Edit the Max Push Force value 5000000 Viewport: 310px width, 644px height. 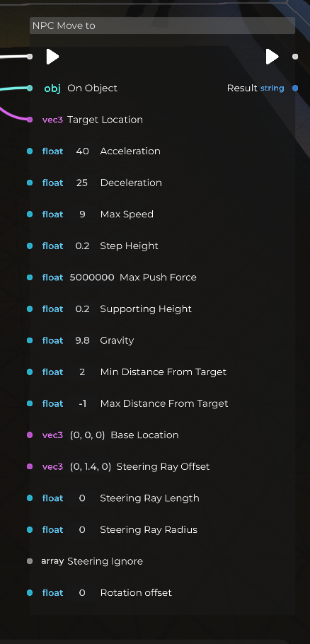pyautogui.click(x=92, y=277)
